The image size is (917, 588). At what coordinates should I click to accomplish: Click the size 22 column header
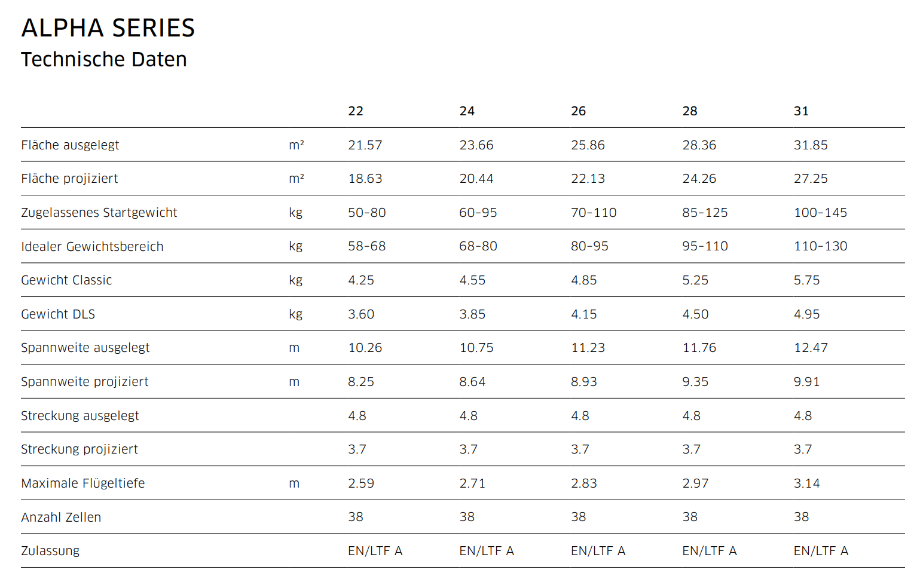point(356,111)
